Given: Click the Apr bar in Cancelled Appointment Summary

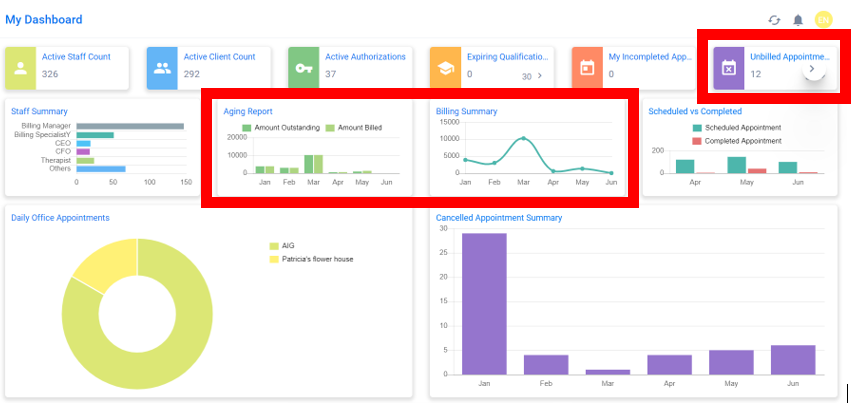Looking at the screenshot, I should [x=670, y=365].
